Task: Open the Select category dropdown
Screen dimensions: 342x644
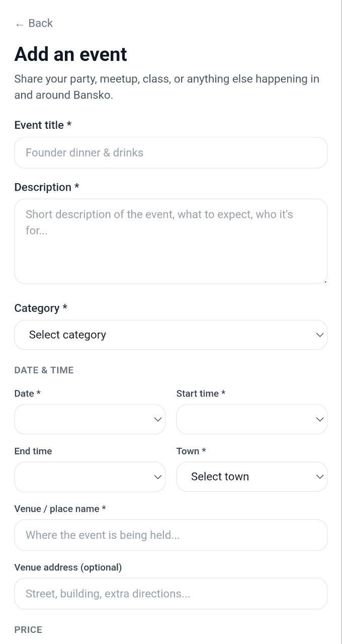Action: coord(171,335)
